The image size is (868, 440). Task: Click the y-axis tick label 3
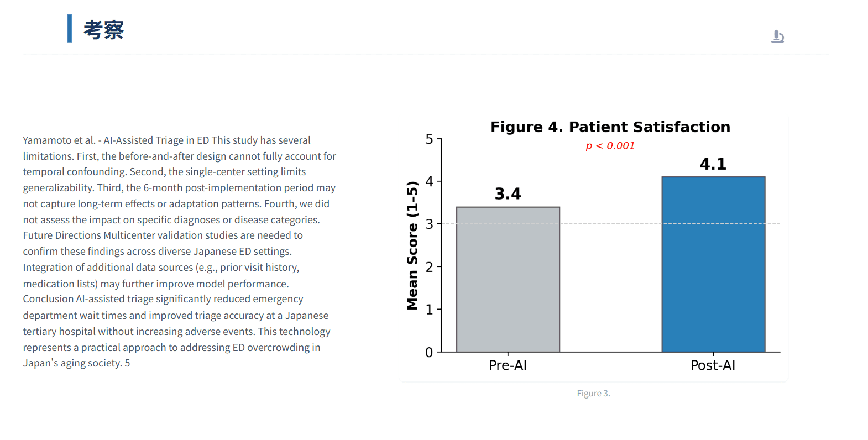tap(429, 224)
